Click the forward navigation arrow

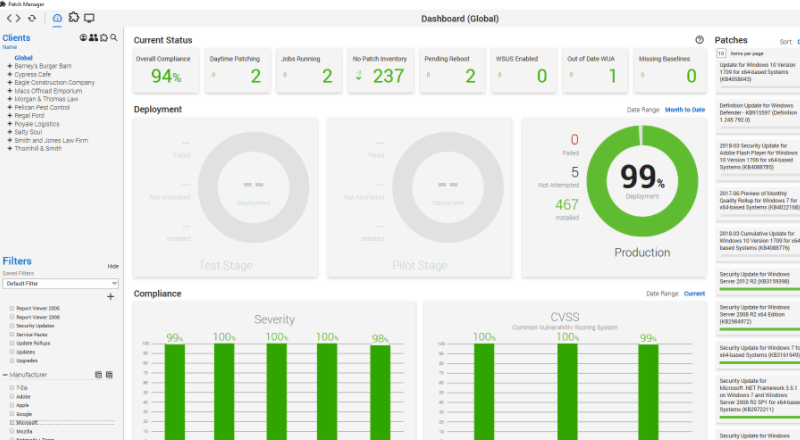pyautogui.click(x=18, y=18)
